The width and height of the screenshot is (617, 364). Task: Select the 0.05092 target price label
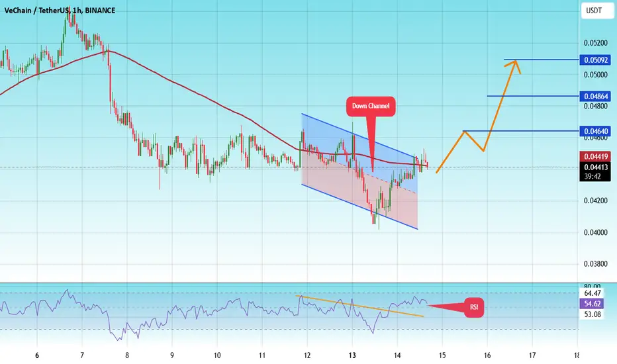tap(595, 60)
